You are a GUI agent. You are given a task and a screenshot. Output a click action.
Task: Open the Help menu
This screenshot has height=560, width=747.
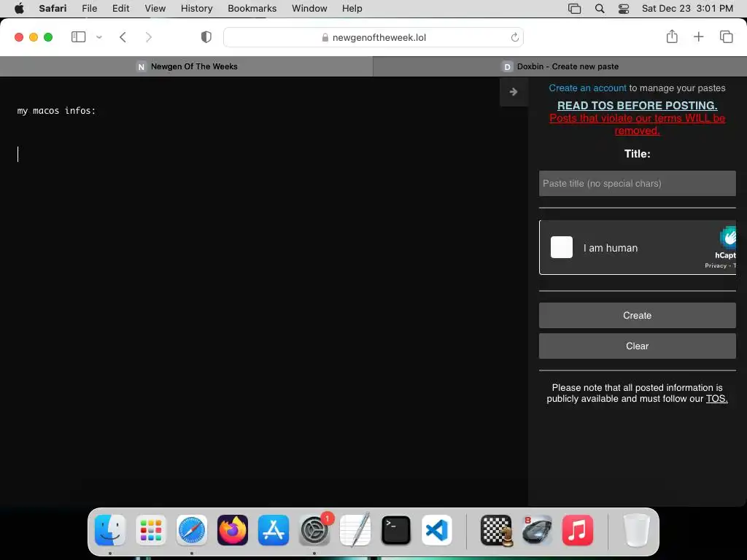(x=352, y=9)
